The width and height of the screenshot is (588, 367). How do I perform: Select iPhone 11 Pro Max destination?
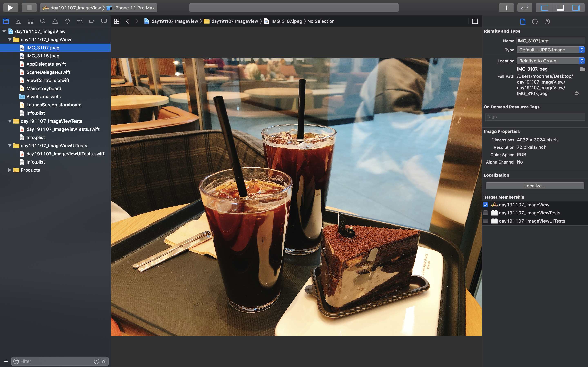coord(134,8)
